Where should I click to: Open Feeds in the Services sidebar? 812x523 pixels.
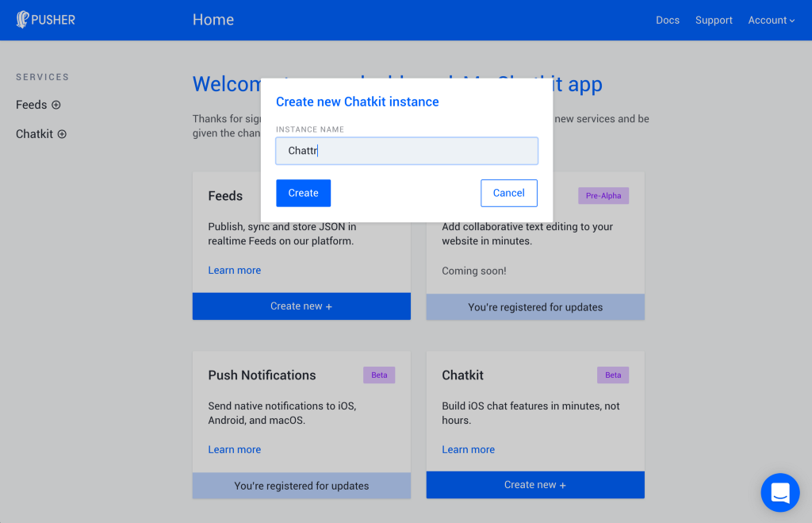point(31,105)
